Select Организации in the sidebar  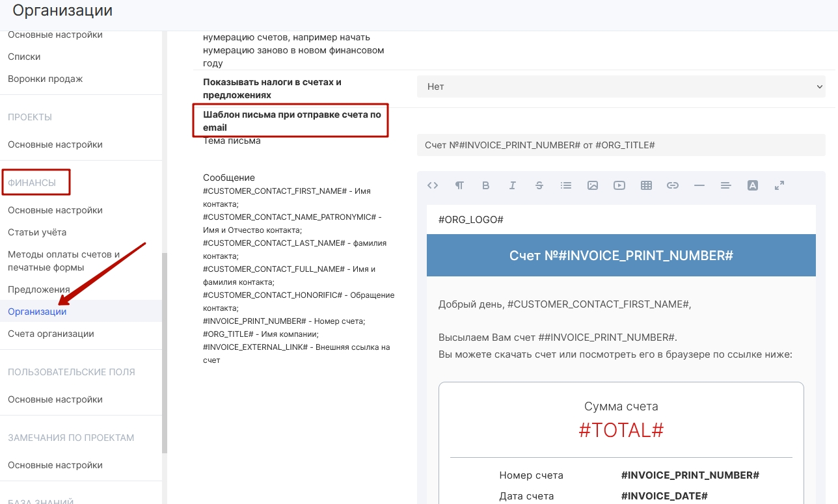point(37,312)
